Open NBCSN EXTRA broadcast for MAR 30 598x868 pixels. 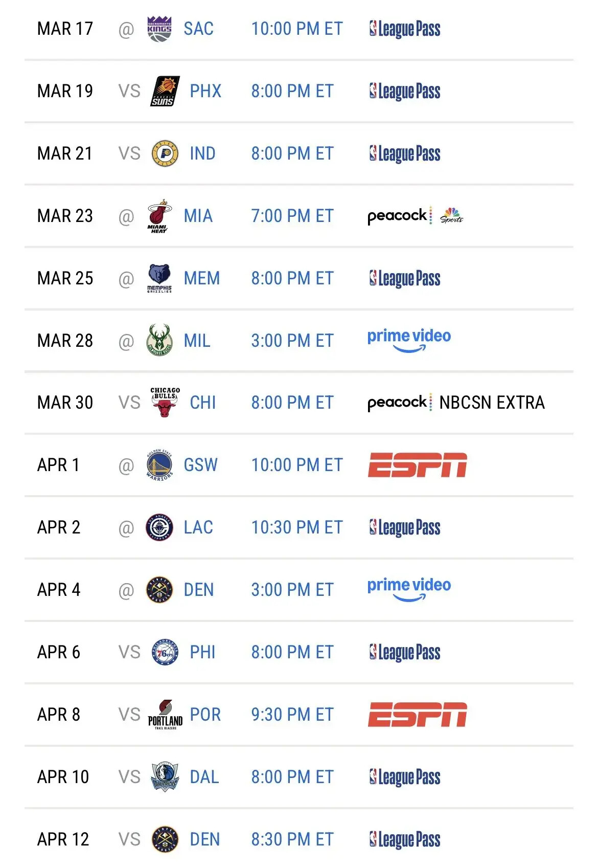point(492,403)
